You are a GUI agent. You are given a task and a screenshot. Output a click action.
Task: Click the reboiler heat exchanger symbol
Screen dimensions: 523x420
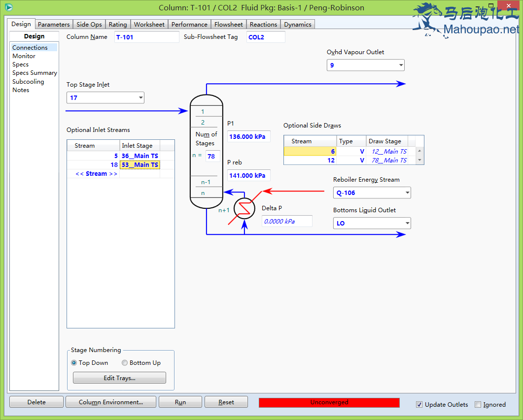click(x=244, y=208)
